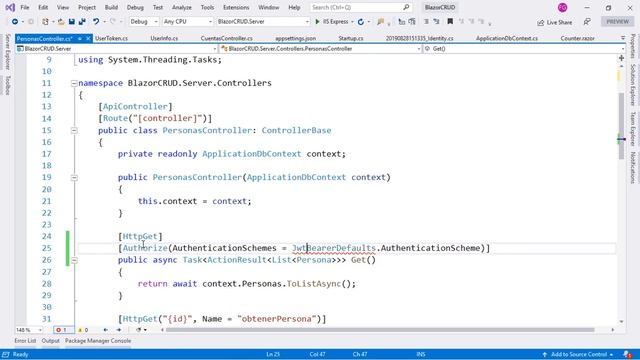Click the Find in Files icon
This screenshot has height=360, width=640.
[x=380, y=22]
